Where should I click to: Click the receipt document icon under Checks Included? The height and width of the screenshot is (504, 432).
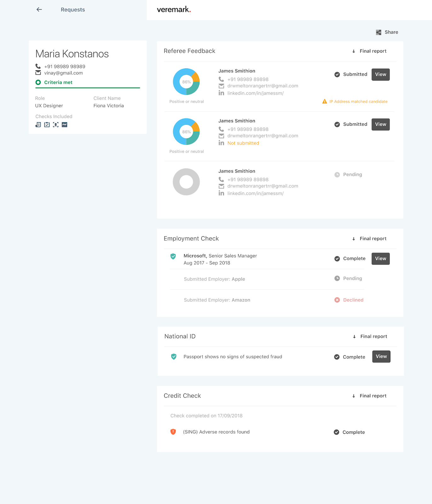[38, 125]
